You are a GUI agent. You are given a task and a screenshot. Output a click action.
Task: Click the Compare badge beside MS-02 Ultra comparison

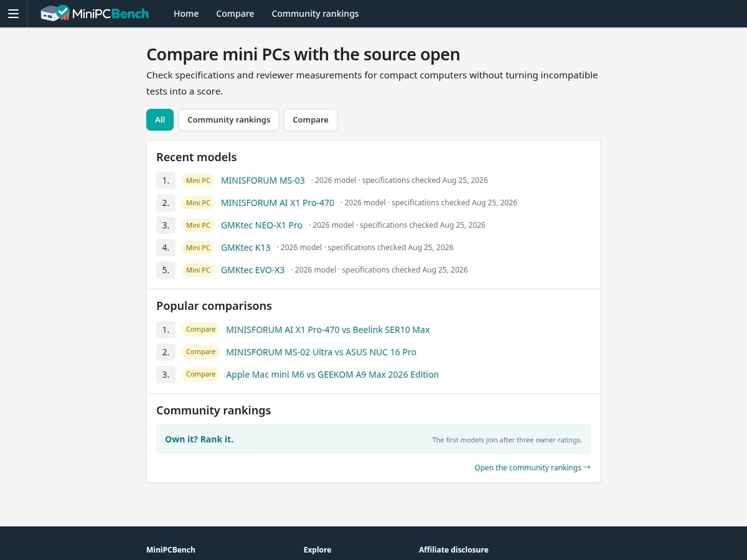200,352
